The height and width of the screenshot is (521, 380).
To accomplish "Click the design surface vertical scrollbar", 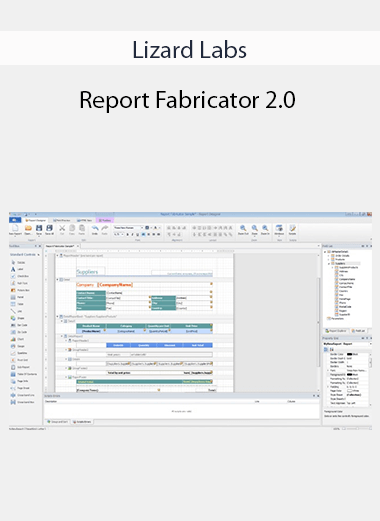I will 319,322.
